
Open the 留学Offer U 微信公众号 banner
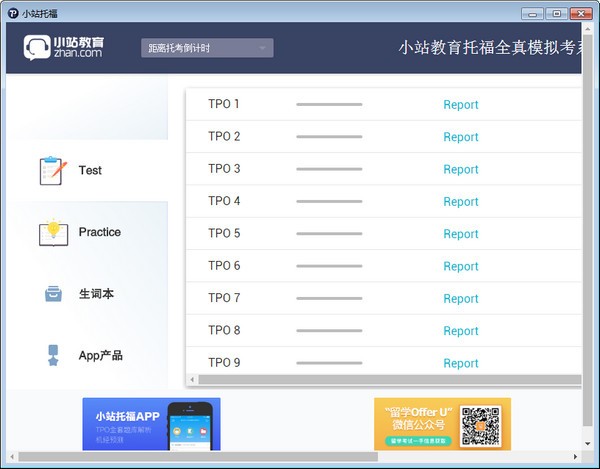coord(442,424)
